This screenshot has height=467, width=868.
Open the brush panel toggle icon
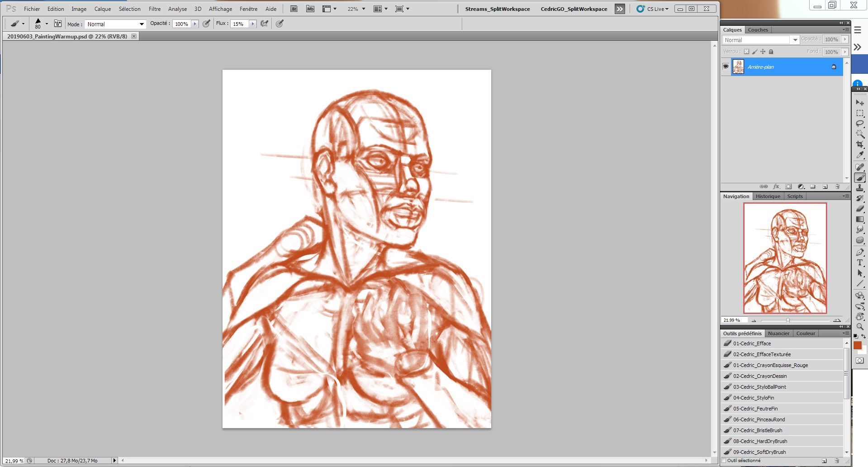coord(58,24)
